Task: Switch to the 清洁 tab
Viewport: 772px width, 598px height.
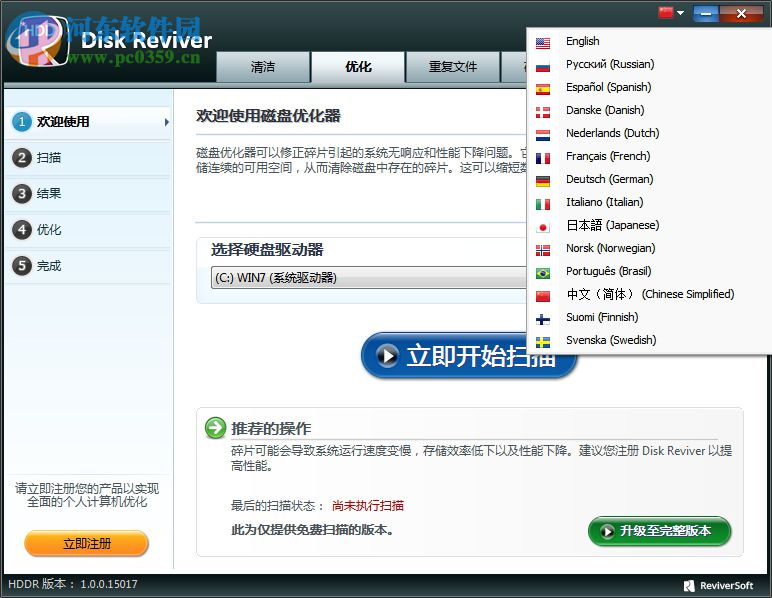Action: 263,67
